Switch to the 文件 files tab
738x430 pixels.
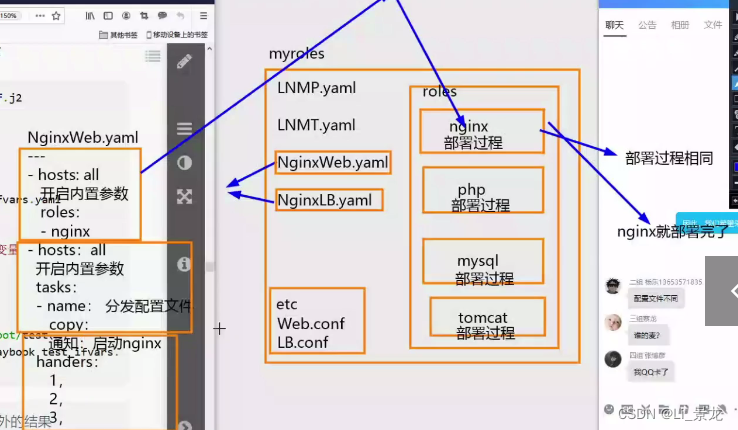[713, 25]
